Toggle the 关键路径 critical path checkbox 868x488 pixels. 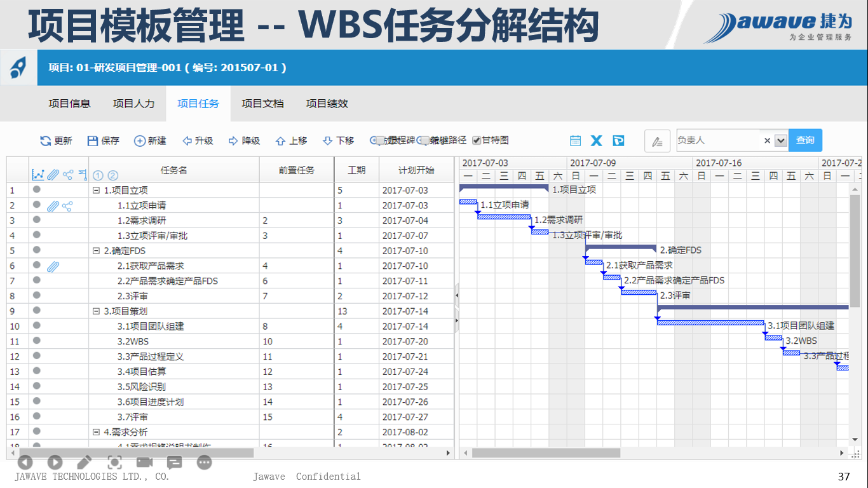424,140
